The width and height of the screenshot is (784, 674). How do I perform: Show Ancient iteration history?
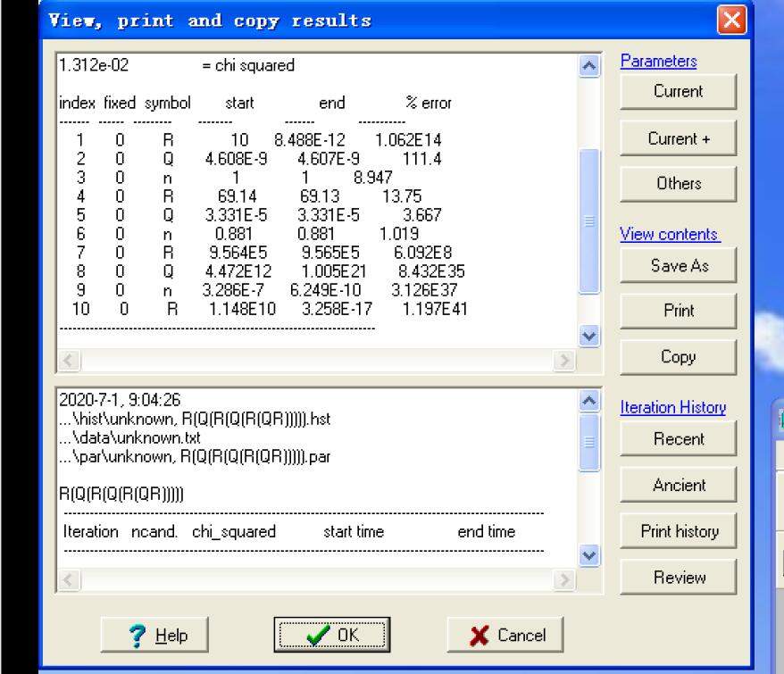(x=678, y=485)
